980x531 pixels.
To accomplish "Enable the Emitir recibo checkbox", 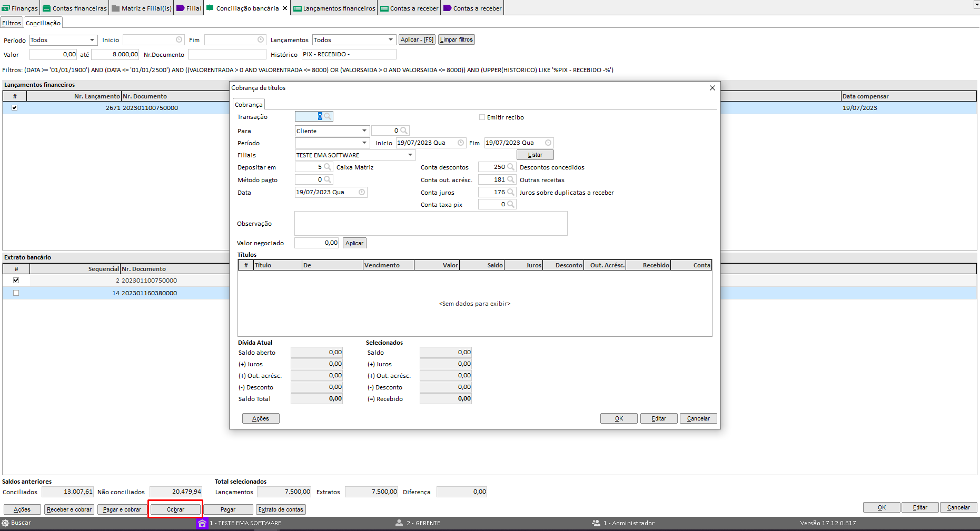I will tap(482, 117).
